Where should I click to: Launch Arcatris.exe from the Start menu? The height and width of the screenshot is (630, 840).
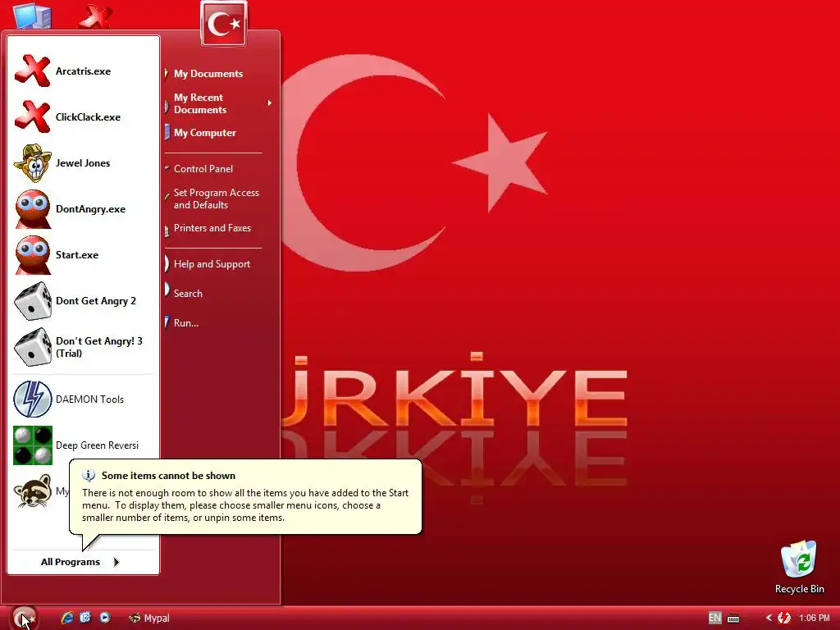click(x=83, y=71)
